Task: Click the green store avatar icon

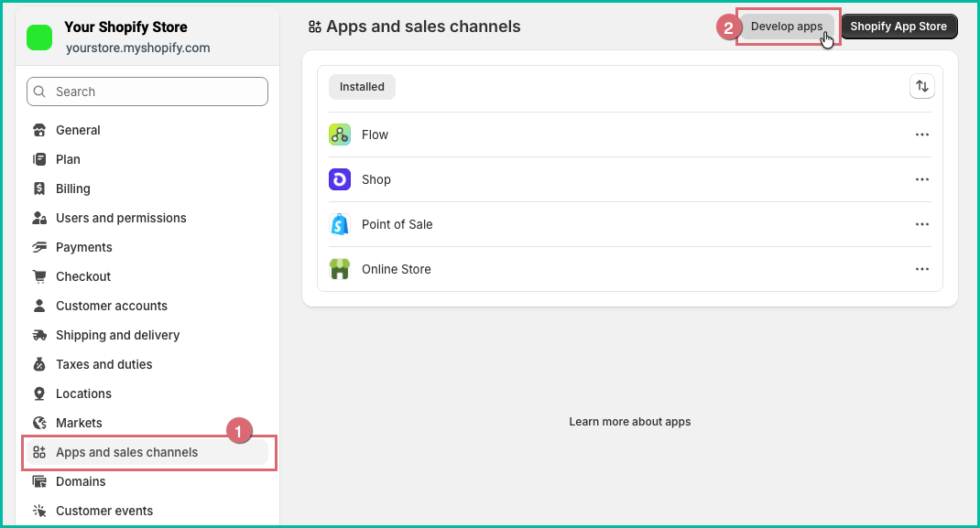Action: pyautogui.click(x=39, y=38)
